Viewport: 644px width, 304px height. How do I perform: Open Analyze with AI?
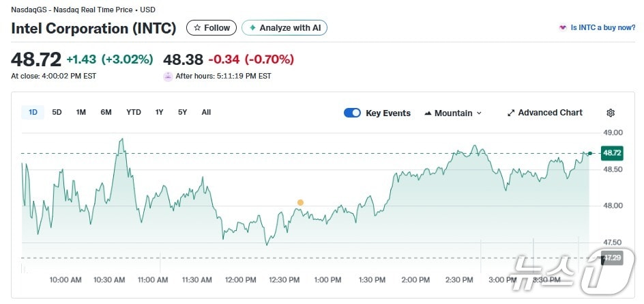[284, 28]
